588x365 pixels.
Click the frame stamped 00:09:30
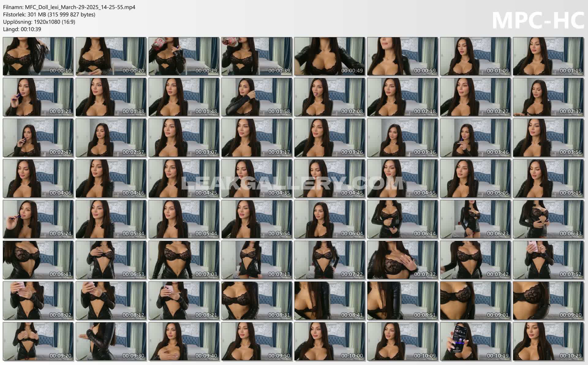111,341
